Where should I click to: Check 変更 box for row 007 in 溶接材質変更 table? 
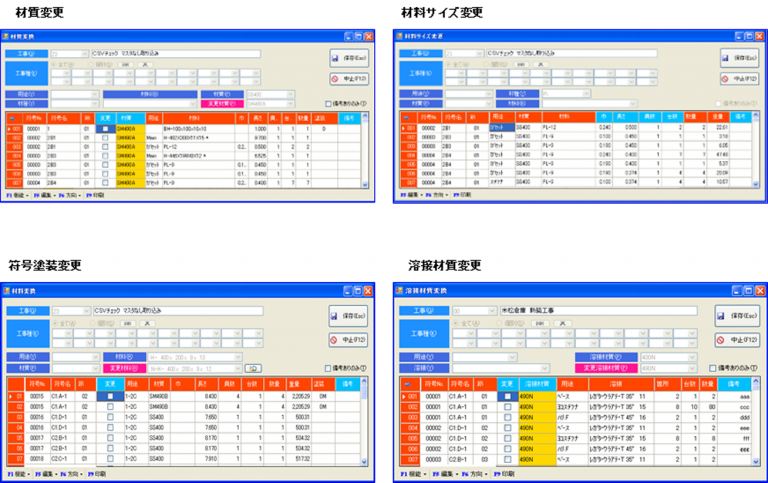pos(507,460)
